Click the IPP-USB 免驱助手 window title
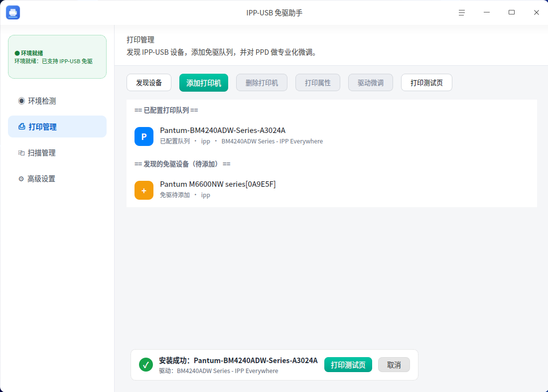This screenshot has height=392, width=548. point(274,12)
